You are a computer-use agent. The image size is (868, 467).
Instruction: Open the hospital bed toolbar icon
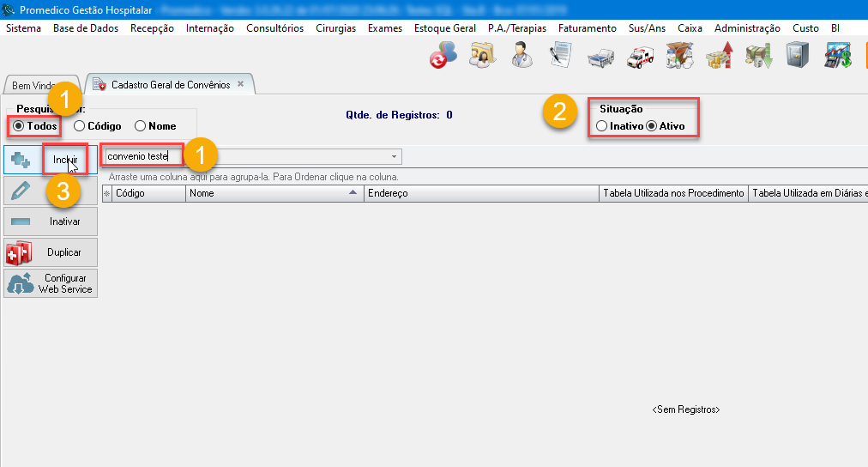click(x=600, y=58)
